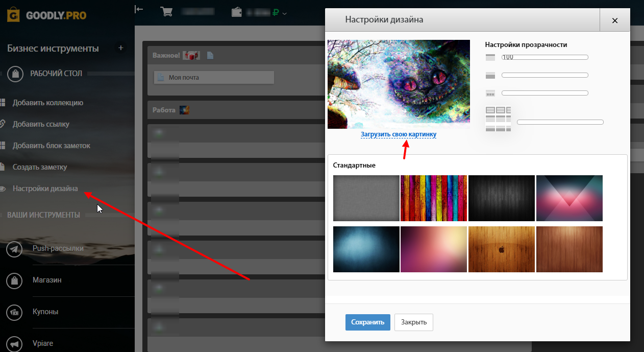Select the plain brown wood background
Viewport: 644px width, 352px height.
coord(569,249)
